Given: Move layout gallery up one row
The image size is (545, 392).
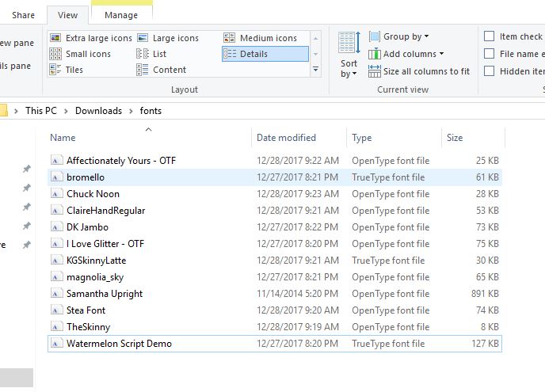Looking at the screenshot, I should [x=315, y=38].
